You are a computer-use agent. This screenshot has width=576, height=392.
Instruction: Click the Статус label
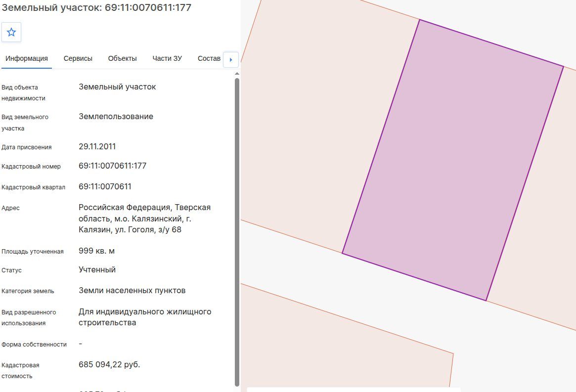pyautogui.click(x=11, y=270)
